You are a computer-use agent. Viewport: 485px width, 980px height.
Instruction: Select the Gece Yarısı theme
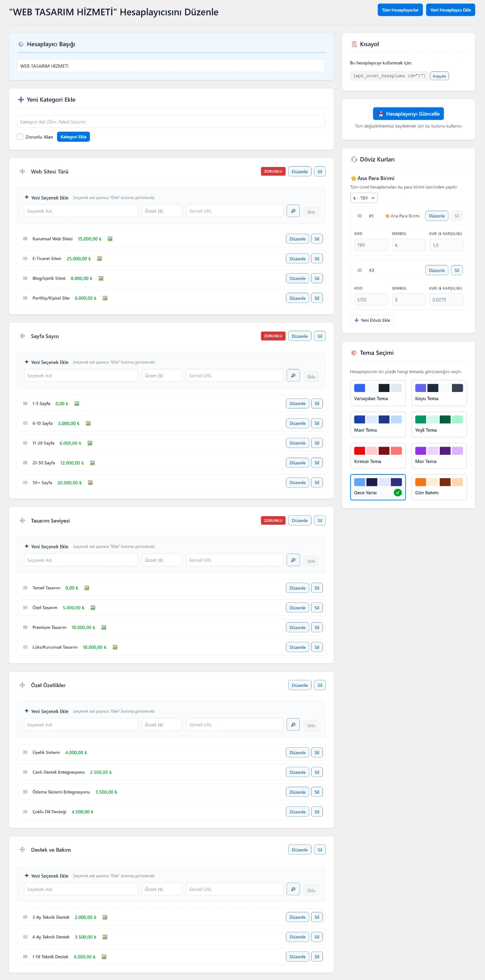378,487
